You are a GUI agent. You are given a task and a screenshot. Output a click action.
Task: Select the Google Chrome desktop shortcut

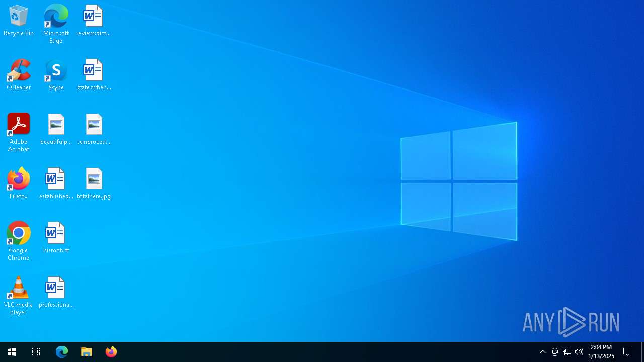19,241
